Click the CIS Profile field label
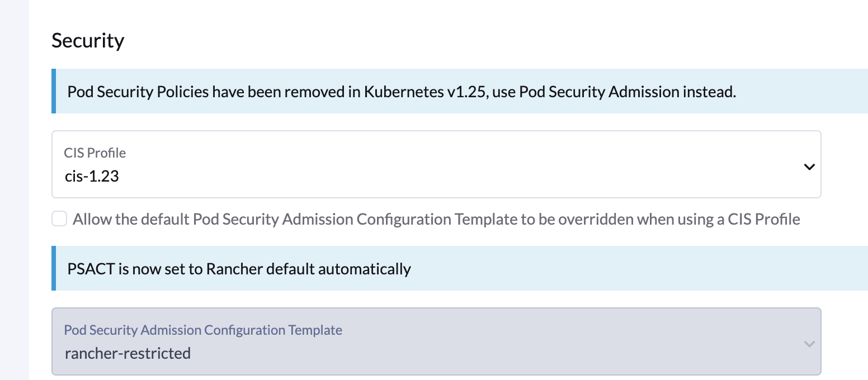Viewport: 868px width, 380px height. pyautogui.click(x=95, y=153)
